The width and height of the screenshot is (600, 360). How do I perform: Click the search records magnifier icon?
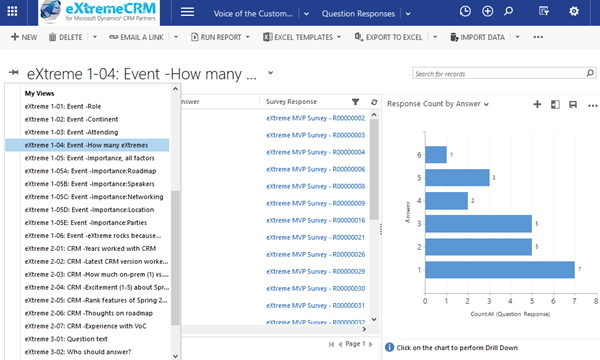pos(590,73)
